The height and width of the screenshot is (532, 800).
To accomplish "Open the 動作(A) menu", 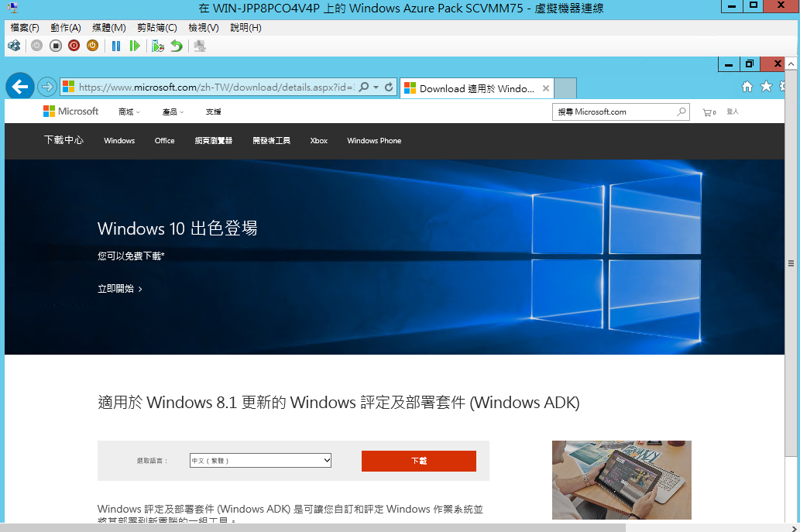I will point(66,28).
